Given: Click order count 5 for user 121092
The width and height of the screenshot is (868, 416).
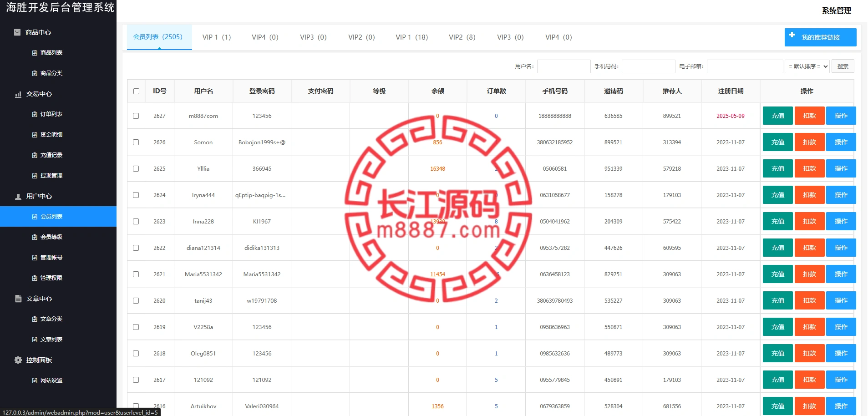Looking at the screenshot, I should [x=496, y=380].
